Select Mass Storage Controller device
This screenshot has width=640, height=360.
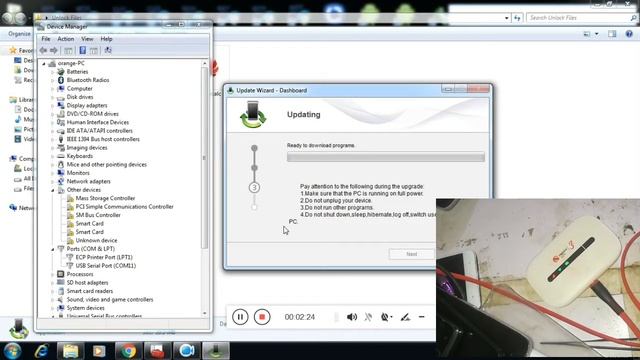click(105, 198)
